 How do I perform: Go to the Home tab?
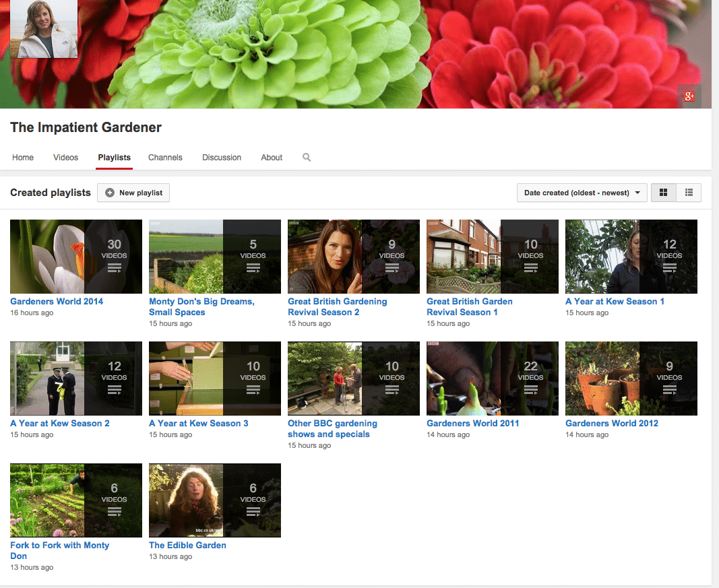(x=23, y=157)
